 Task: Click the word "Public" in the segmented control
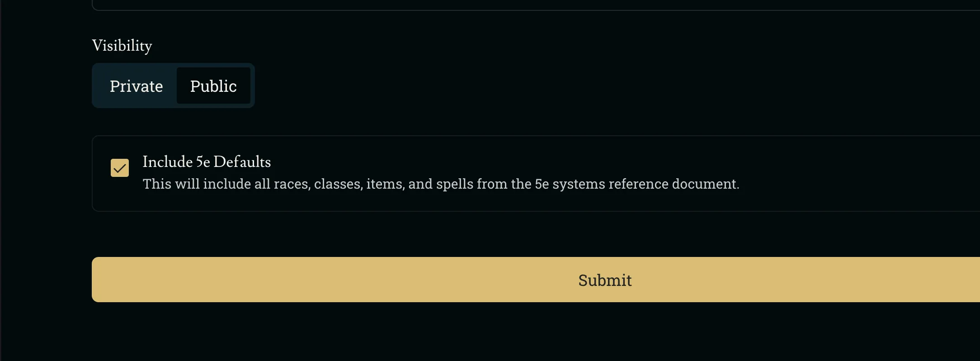tap(213, 86)
